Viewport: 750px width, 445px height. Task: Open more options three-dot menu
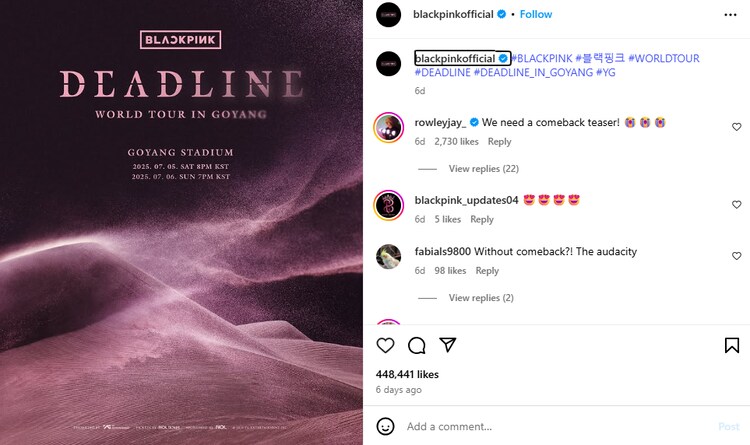731,15
